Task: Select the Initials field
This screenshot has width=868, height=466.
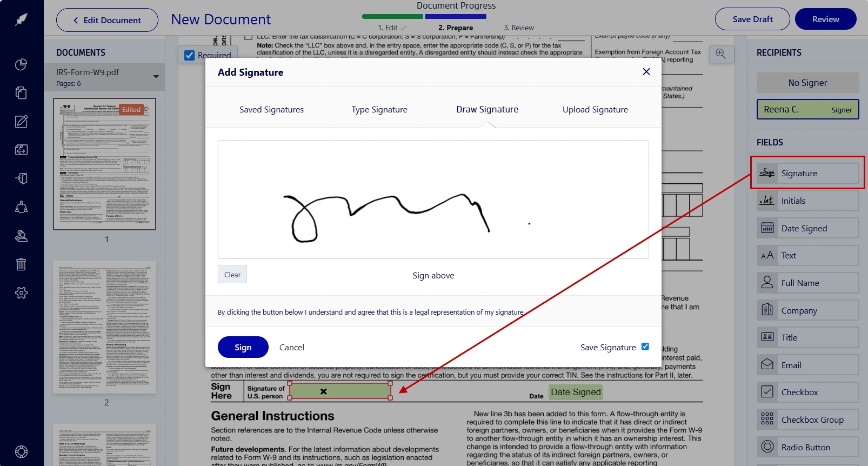Action: [807, 201]
